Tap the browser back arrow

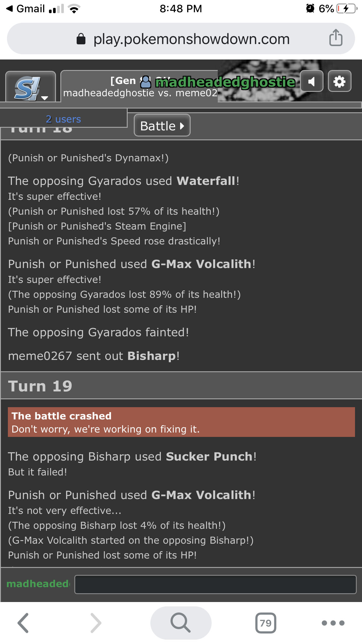point(23,623)
